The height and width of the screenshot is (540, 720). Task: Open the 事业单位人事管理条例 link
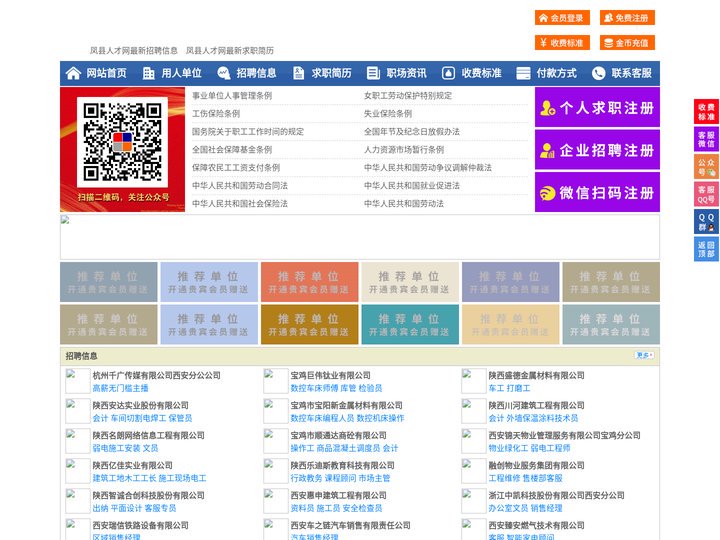coord(232,96)
